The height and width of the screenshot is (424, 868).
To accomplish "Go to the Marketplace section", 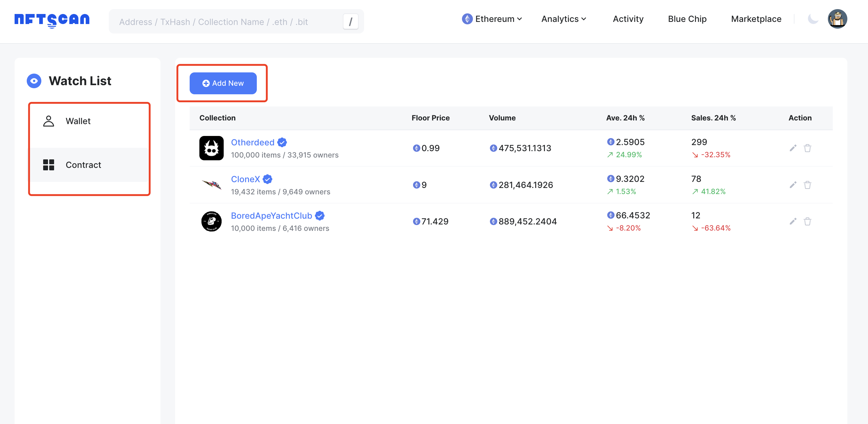I will (x=756, y=19).
